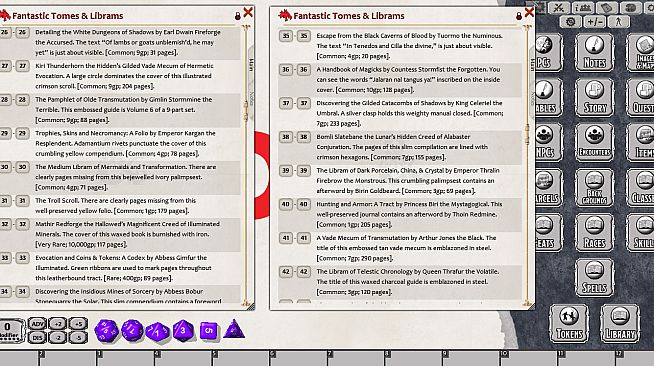This screenshot has width=654, height=366.
Task: Click hotkey bar slot 4
Action: click(183, 359)
